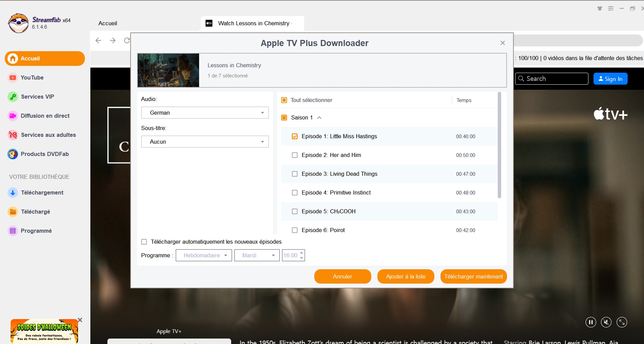Increase the 16:00 schedule time
This screenshot has height=344, width=644.
[302, 253]
